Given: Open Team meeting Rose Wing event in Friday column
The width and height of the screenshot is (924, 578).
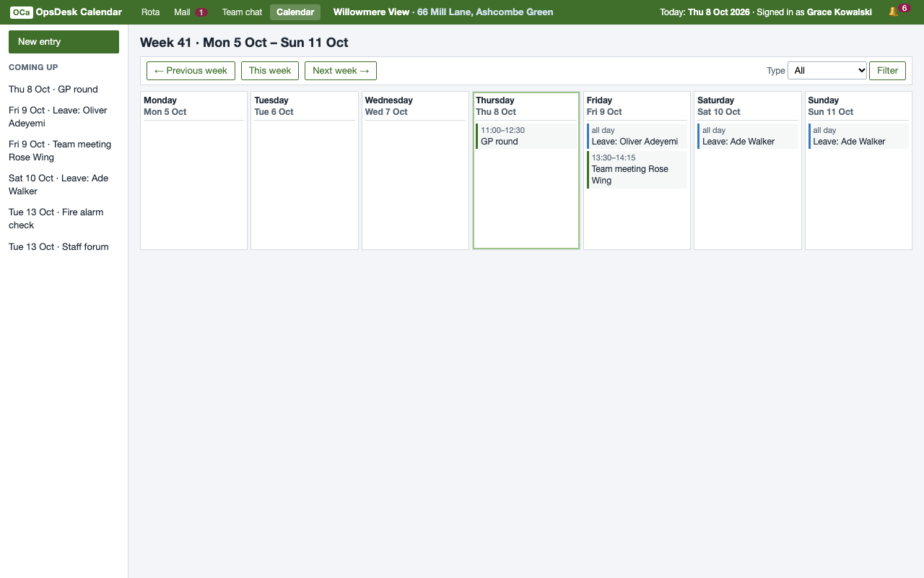Looking at the screenshot, I should 637,169.
